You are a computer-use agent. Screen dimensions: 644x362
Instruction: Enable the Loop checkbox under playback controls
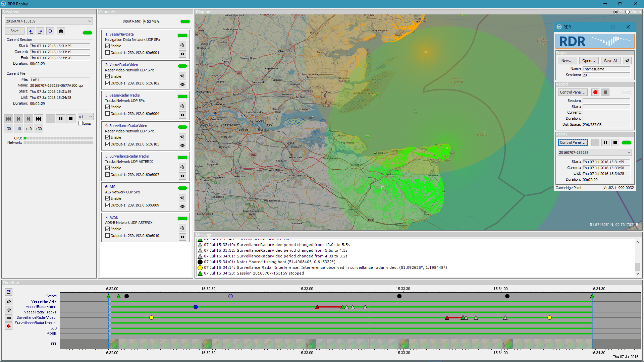point(80,123)
